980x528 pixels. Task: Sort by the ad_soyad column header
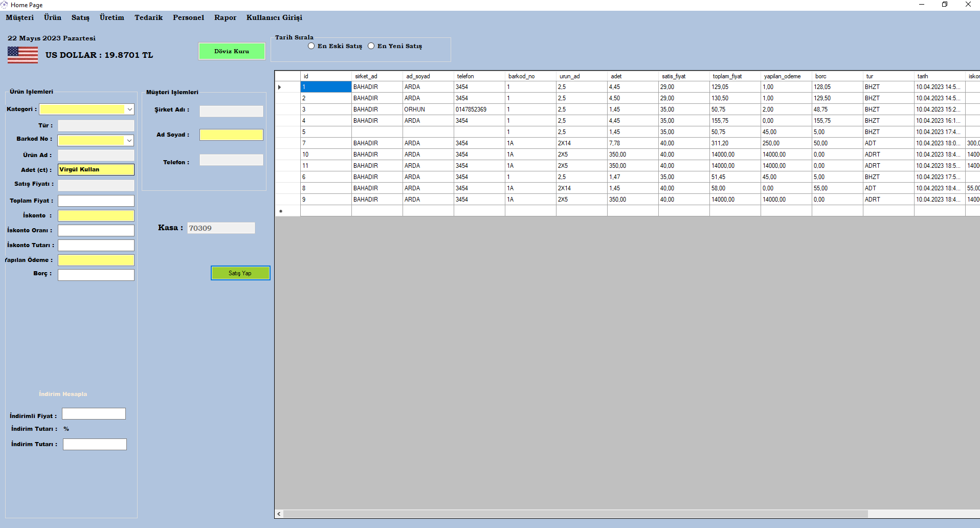point(428,76)
